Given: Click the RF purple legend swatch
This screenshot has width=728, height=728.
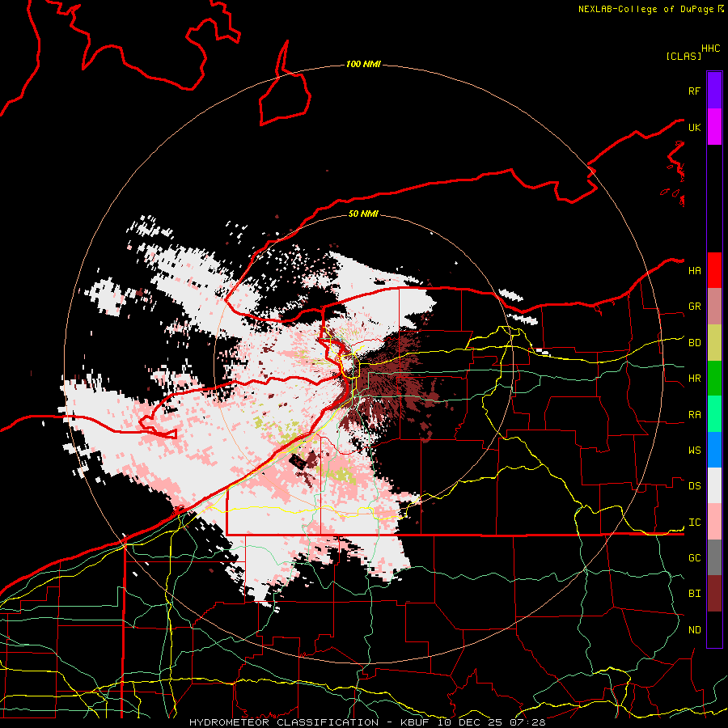Looking at the screenshot, I should click(714, 91).
